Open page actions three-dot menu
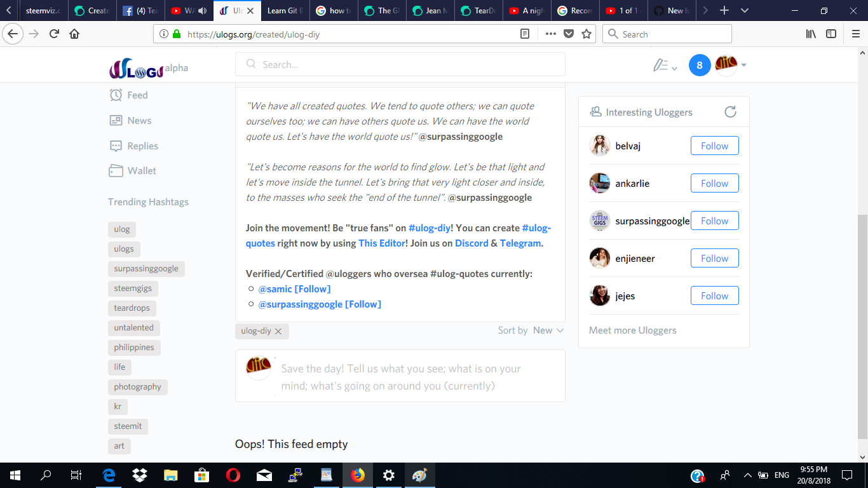 tap(550, 34)
